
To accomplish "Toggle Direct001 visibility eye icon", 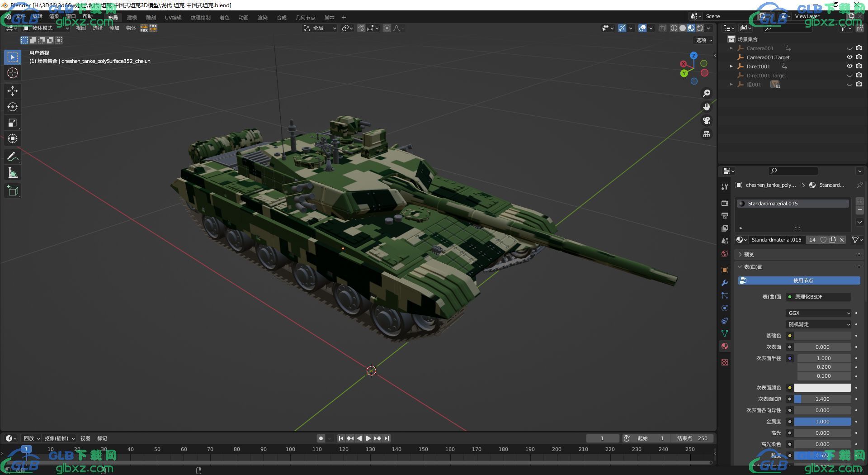I will (x=849, y=66).
